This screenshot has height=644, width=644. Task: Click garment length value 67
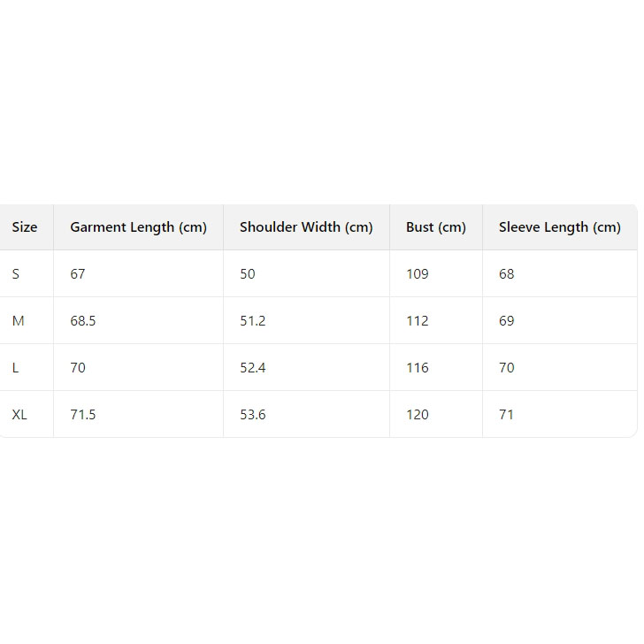78,274
